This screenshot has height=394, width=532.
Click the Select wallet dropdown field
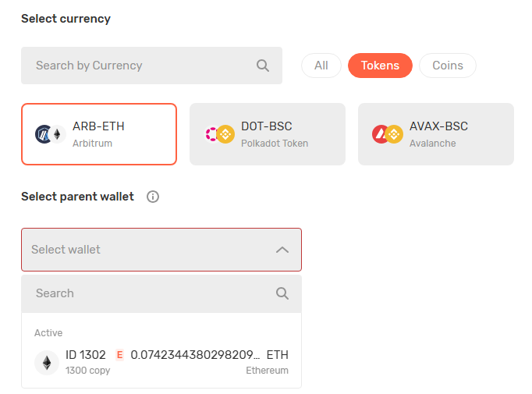pyautogui.click(x=148, y=250)
